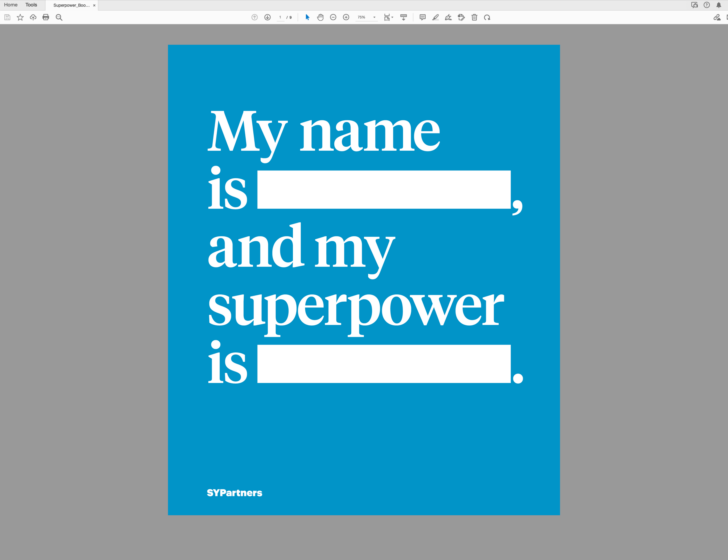Go to the next page
The image size is (728, 560).
click(x=267, y=17)
